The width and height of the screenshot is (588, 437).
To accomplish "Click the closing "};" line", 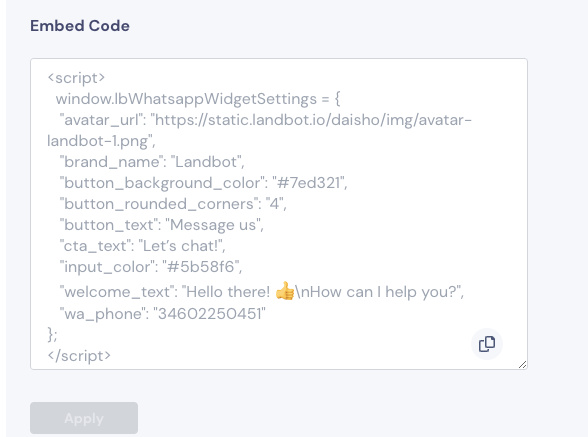I will (52, 334).
